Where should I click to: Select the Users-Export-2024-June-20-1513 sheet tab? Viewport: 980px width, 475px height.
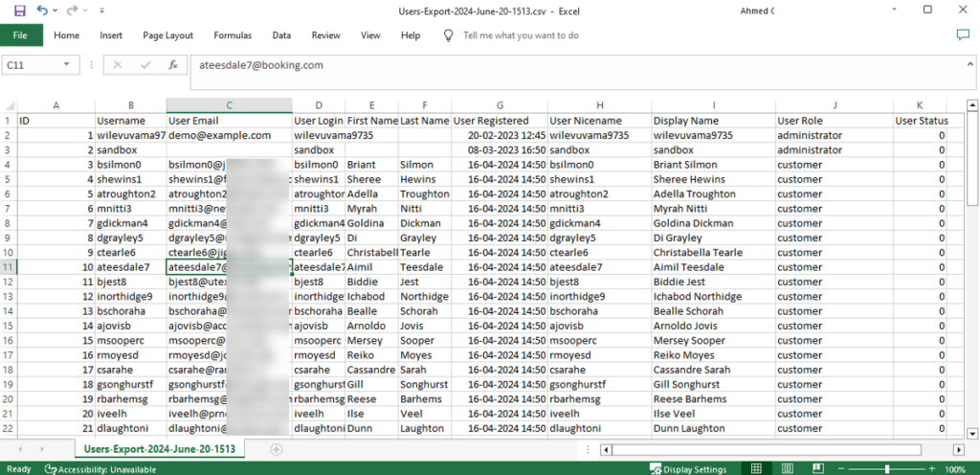click(160, 449)
